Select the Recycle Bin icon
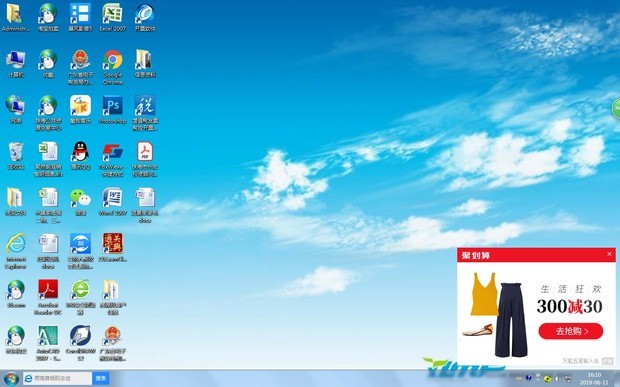620x387 pixels. 16,156
